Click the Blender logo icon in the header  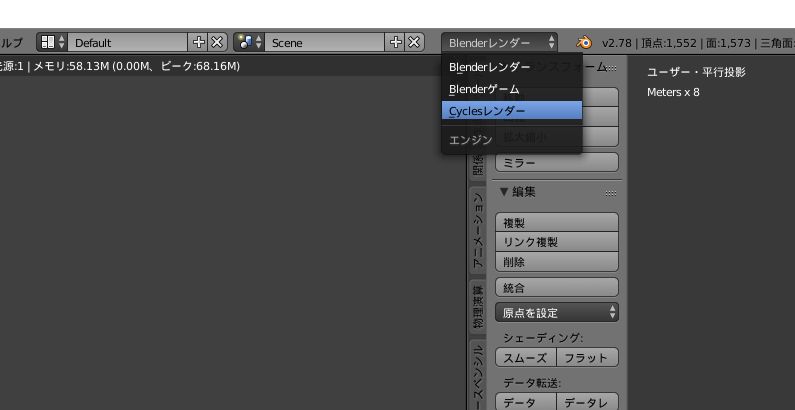pyautogui.click(x=584, y=43)
